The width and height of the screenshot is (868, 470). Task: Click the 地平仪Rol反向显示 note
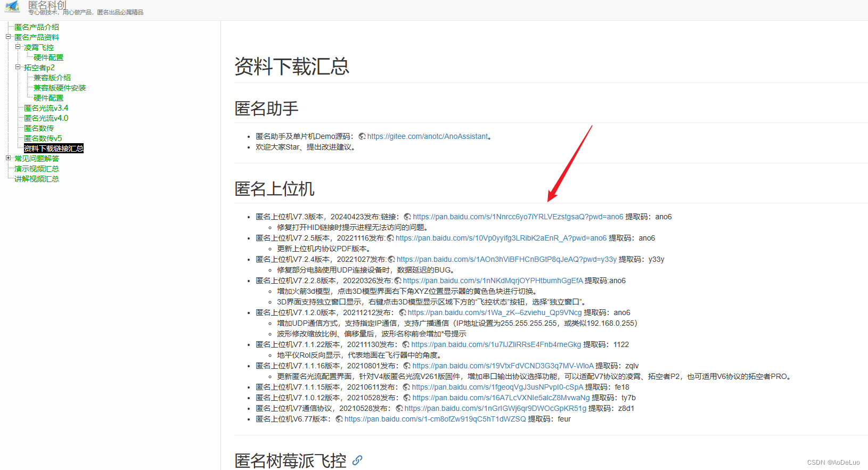[x=359, y=356]
